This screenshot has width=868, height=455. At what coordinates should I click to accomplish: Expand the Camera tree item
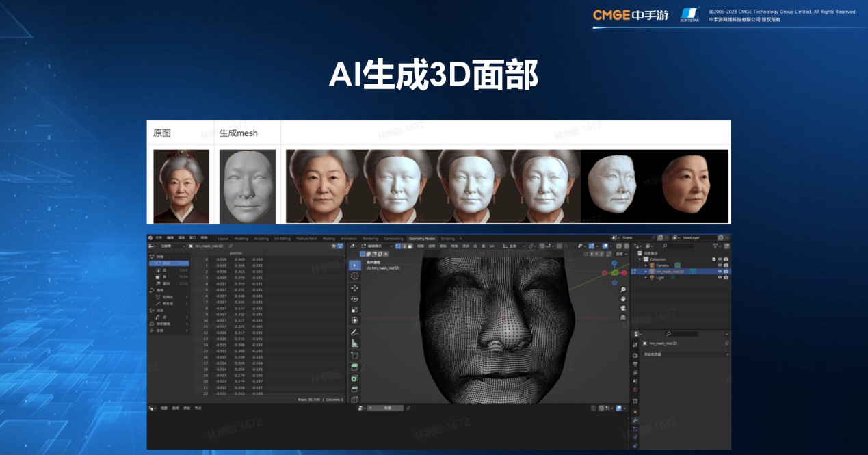point(646,265)
